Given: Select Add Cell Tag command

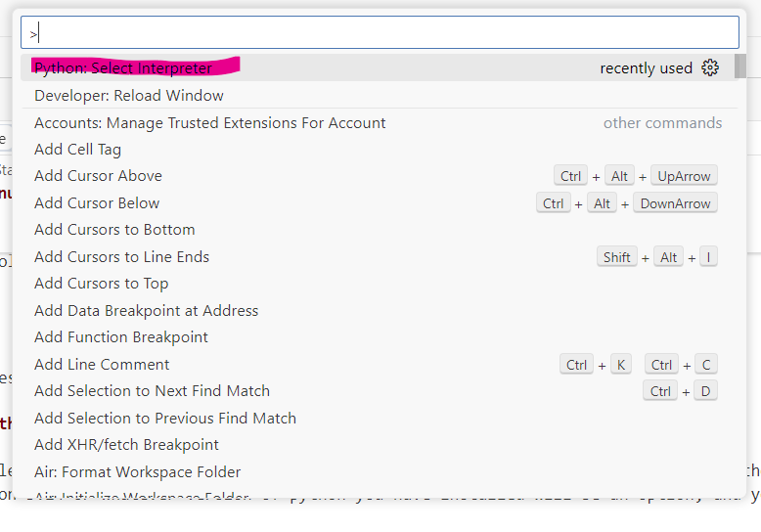Looking at the screenshot, I should (x=78, y=150).
